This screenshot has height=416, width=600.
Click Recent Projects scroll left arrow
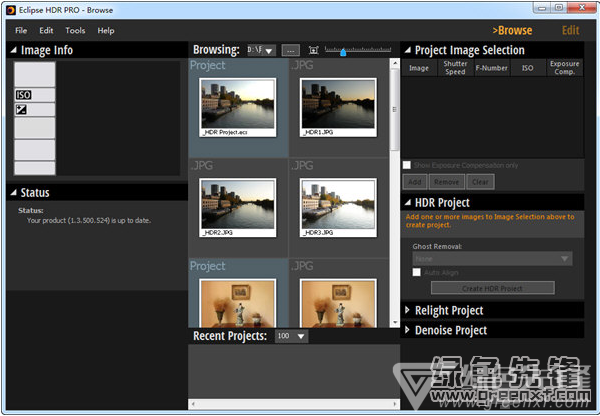click(193, 404)
